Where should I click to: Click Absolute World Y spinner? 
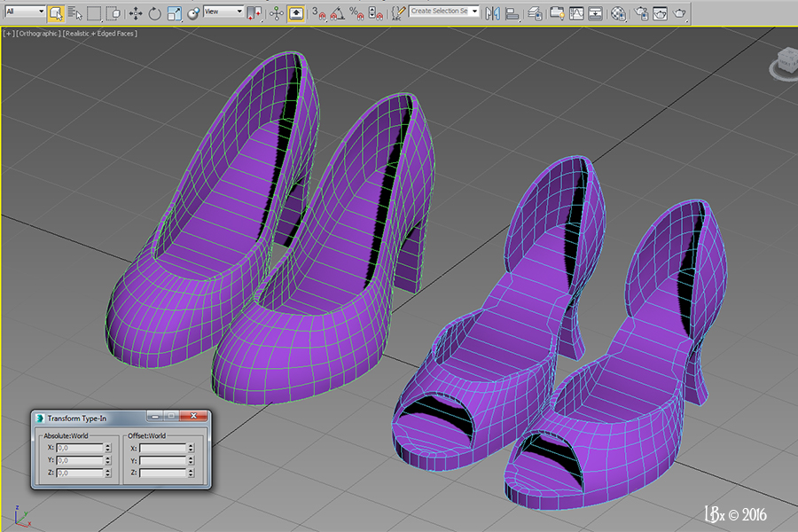point(108,460)
